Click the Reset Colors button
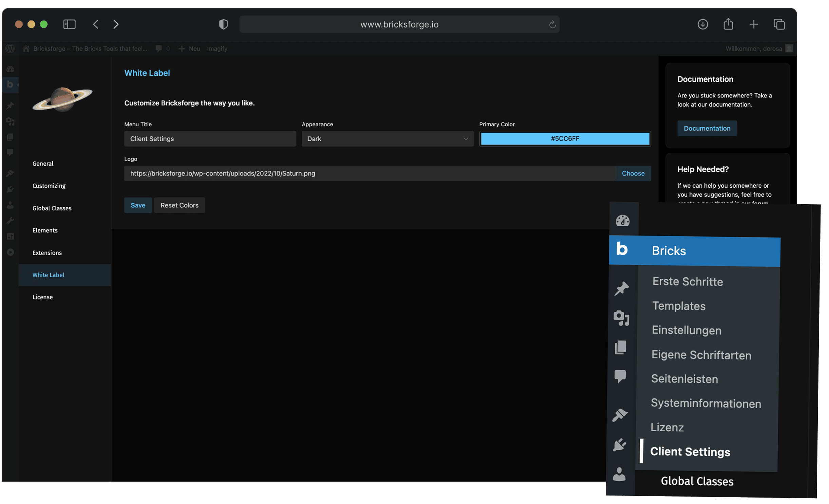The width and height of the screenshot is (829, 504). (x=179, y=205)
